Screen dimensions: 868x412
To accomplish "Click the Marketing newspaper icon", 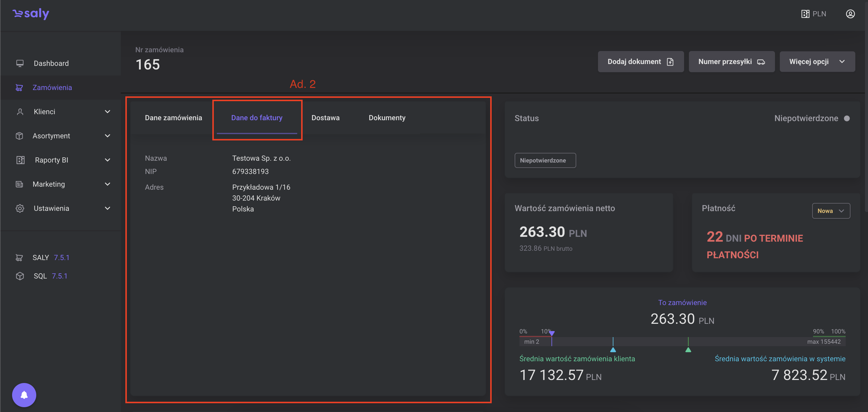I will (x=20, y=184).
